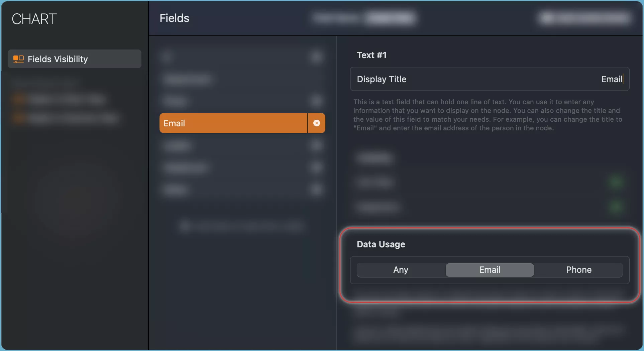
Task: Click the Fields Visibility icon
Action: (18, 59)
